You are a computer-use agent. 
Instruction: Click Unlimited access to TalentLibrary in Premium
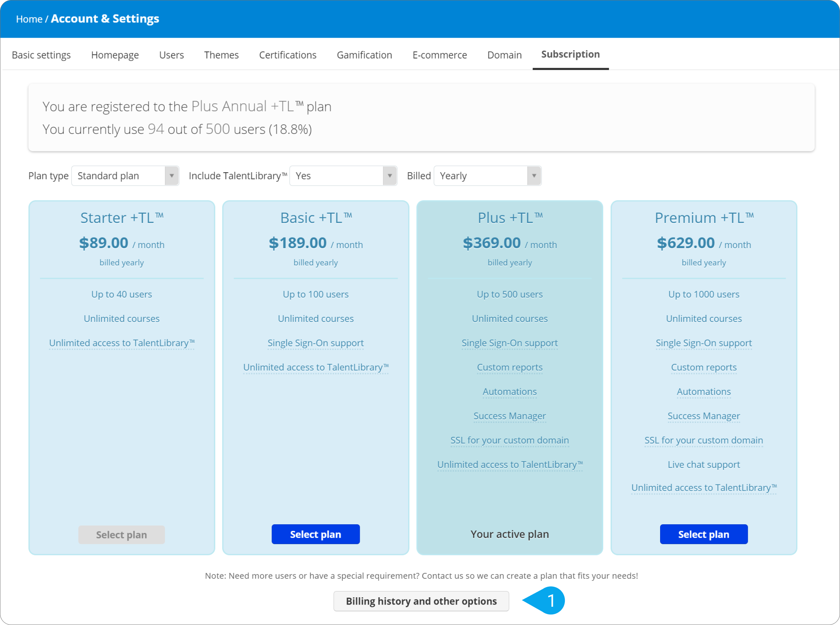point(704,488)
